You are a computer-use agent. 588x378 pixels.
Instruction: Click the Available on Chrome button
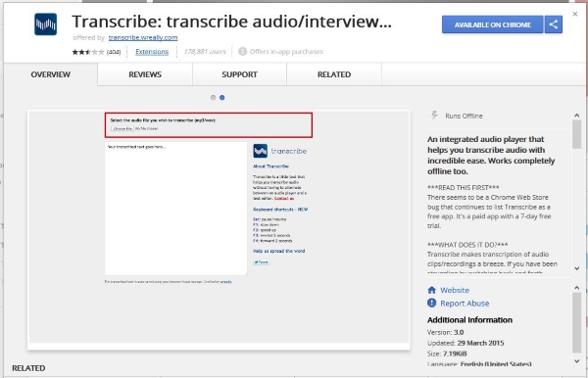pos(493,24)
